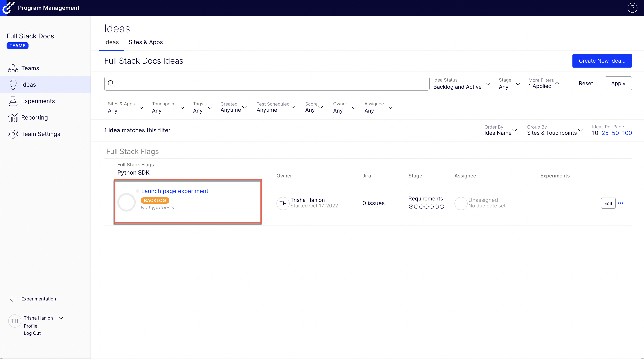Image resolution: width=644 pixels, height=359 pixels.
Task: Click Edit for Launch page experiment
Action: point(608,203)
